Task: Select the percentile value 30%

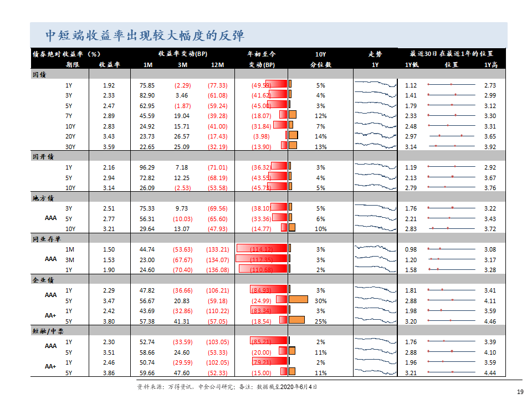Action: tap(321, 301)
